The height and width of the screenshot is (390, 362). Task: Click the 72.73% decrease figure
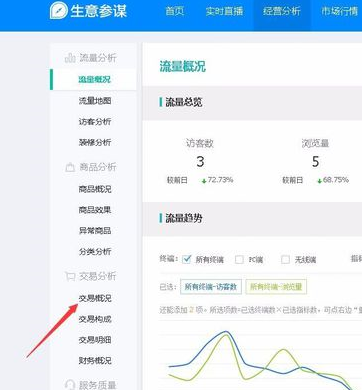point(220,180)
